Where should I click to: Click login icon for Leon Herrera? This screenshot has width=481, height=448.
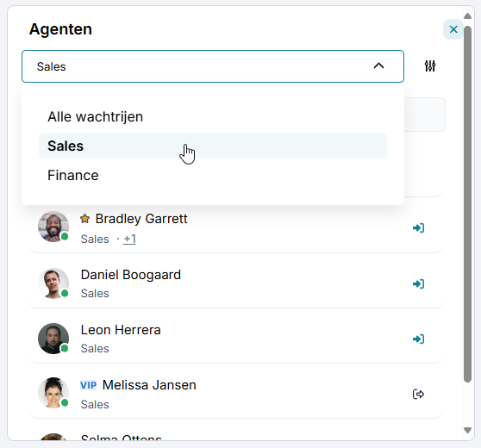point(418,339)
